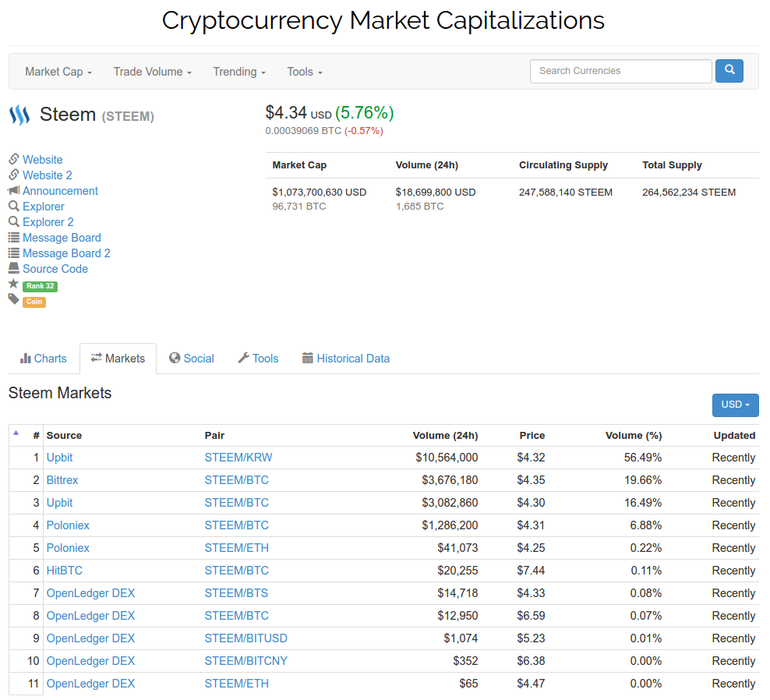Expand the Tools dropdown in the navbar
The height and width of the screenshot is (700, 770).
[305, 72]
